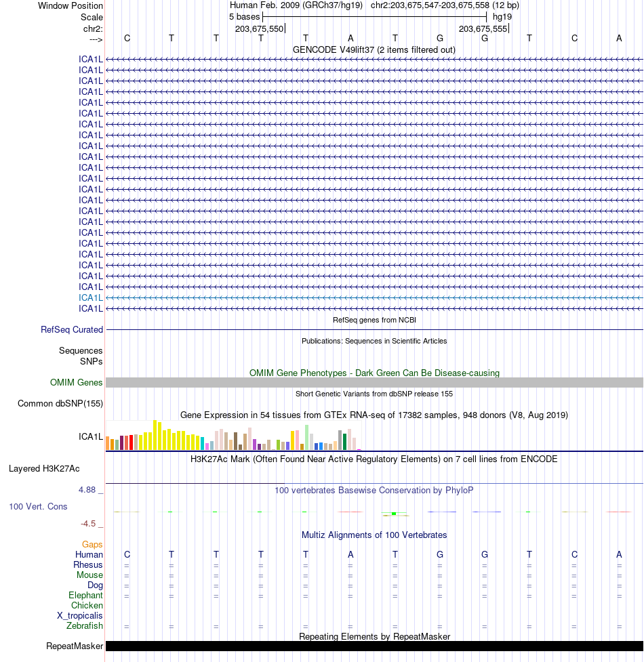Open 100 vertebrates Basewise Conservation by PhyloP title
Image resolution: width=644 pixels, height=662 pixels.
point(374,491)
